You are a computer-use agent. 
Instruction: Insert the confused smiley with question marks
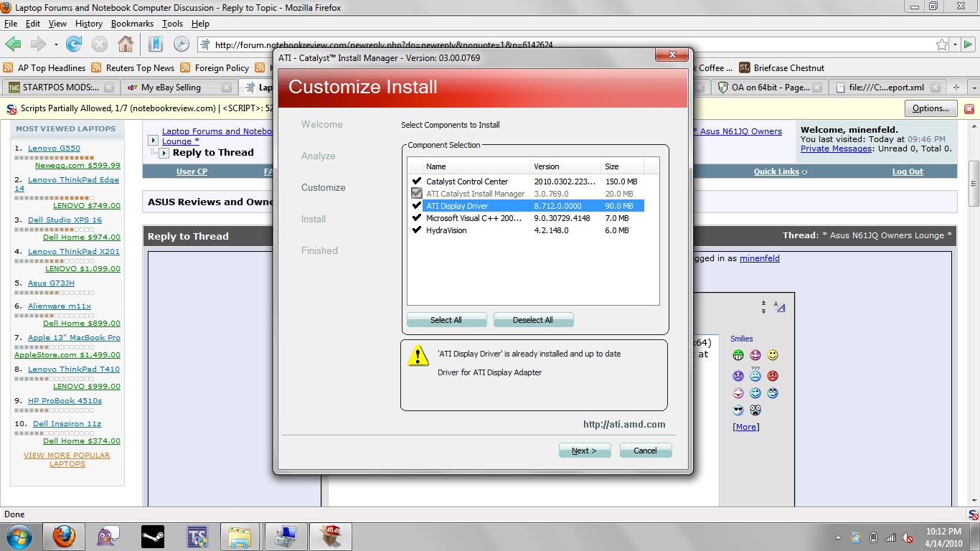coord(755,375)
